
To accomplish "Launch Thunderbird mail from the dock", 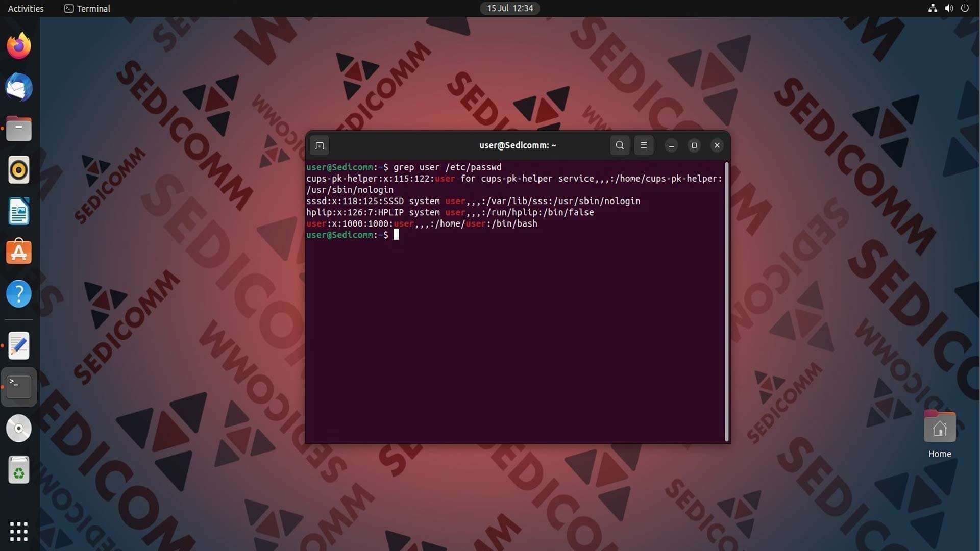I will pos(19,87).
